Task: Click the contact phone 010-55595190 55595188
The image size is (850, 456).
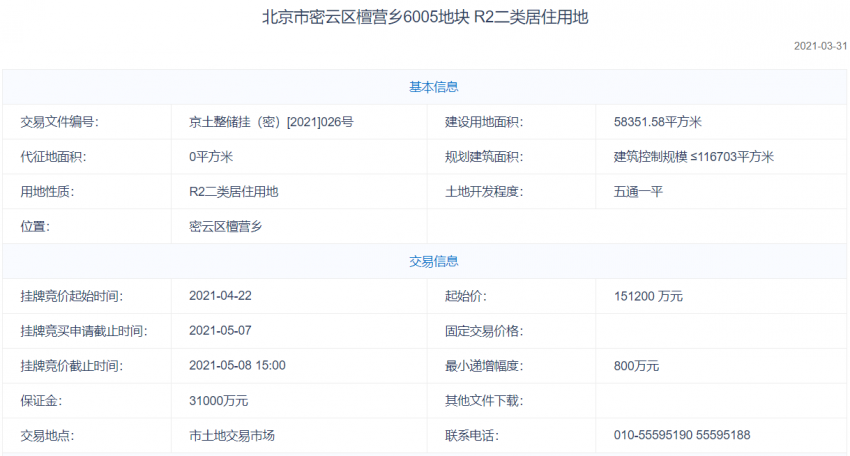Action: (x=682, y=435)
